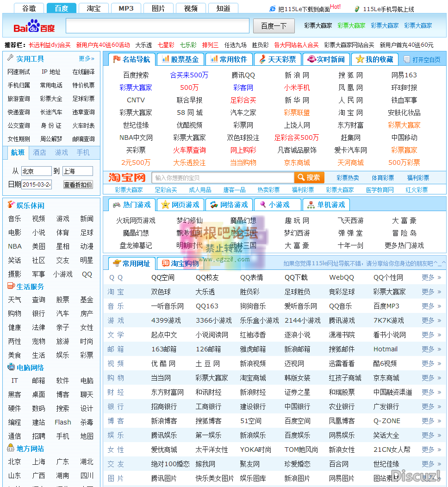Image resolution: width=448 pixels, height=487 pixels.
Task: Click inside the Baidu search input field
Action: 157,26
